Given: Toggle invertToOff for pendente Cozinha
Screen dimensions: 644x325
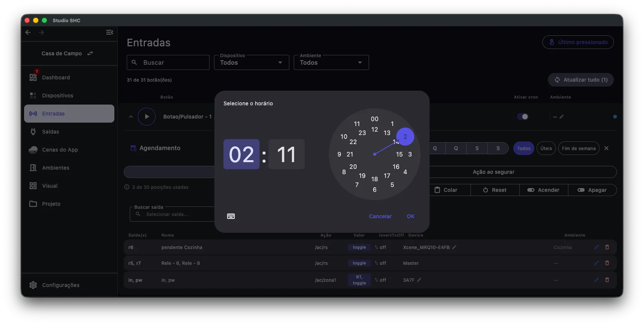Looking at the screenshot, I should point(380,247).
